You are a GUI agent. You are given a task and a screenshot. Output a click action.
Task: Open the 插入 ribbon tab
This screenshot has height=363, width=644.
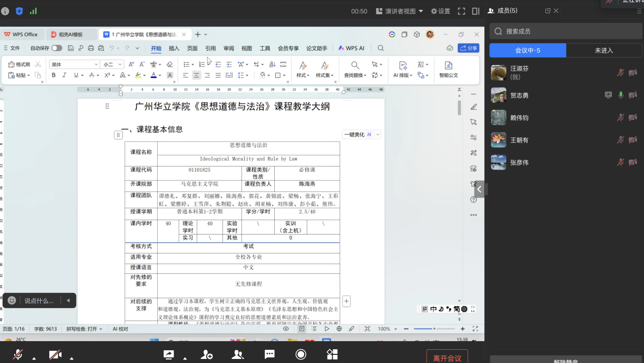[174, 48]
